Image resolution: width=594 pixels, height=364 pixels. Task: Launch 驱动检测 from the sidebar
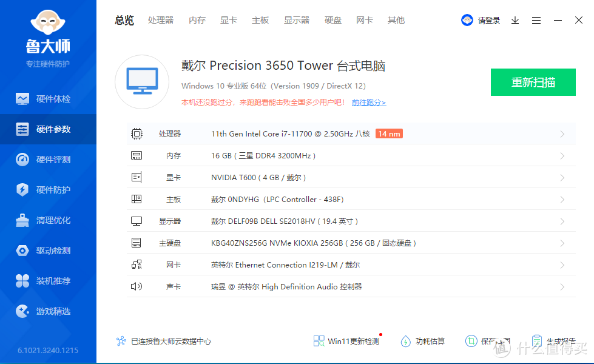48,250
